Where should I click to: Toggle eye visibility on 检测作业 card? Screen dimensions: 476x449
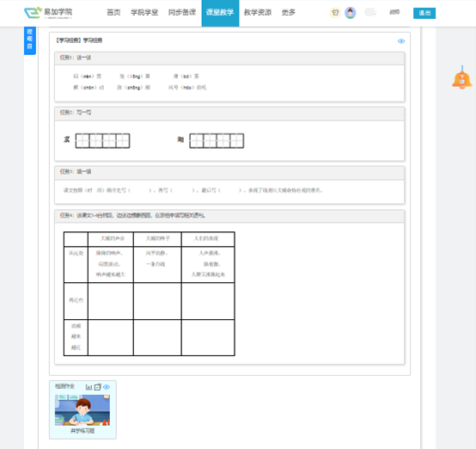(107, 387)
